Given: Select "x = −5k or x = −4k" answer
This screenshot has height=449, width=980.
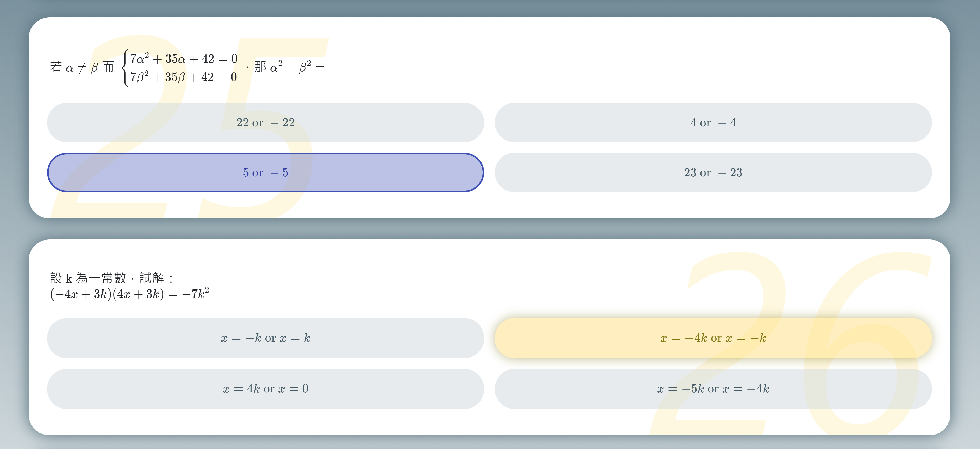Looking at the screenshot, I should tap(713, 389).
